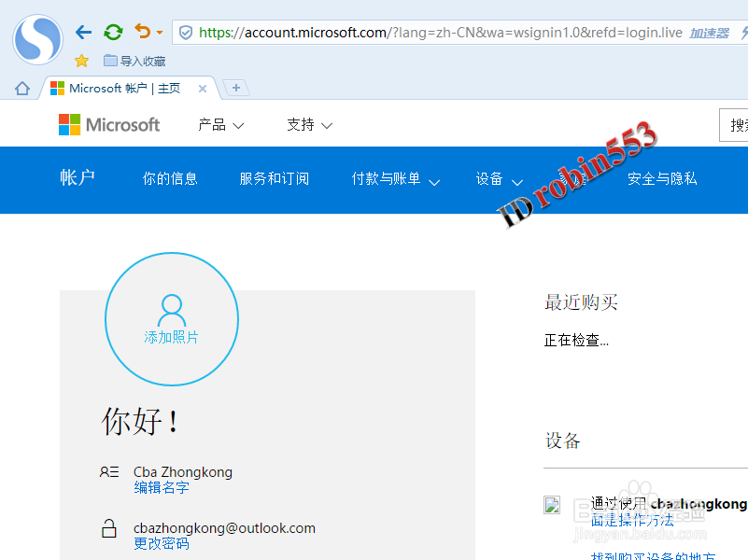748x560 pixels.
Task: Click the search box at the top right
Action: [x=733, y=125]
